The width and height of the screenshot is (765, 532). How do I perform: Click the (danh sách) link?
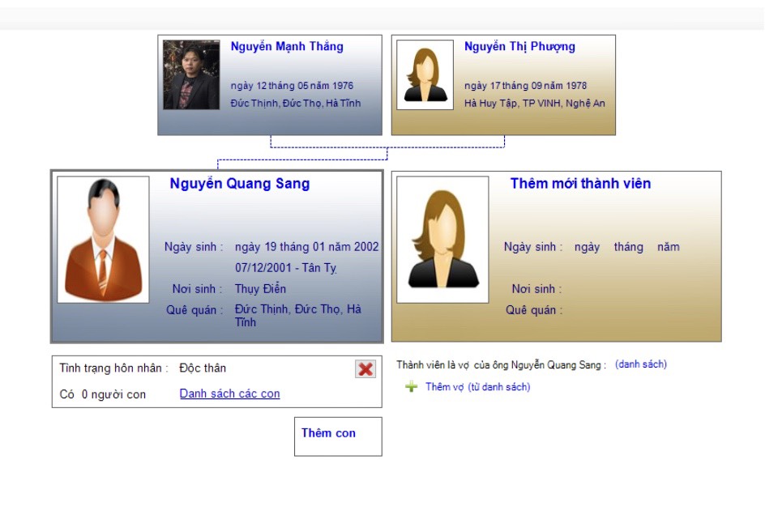point(641,364)
